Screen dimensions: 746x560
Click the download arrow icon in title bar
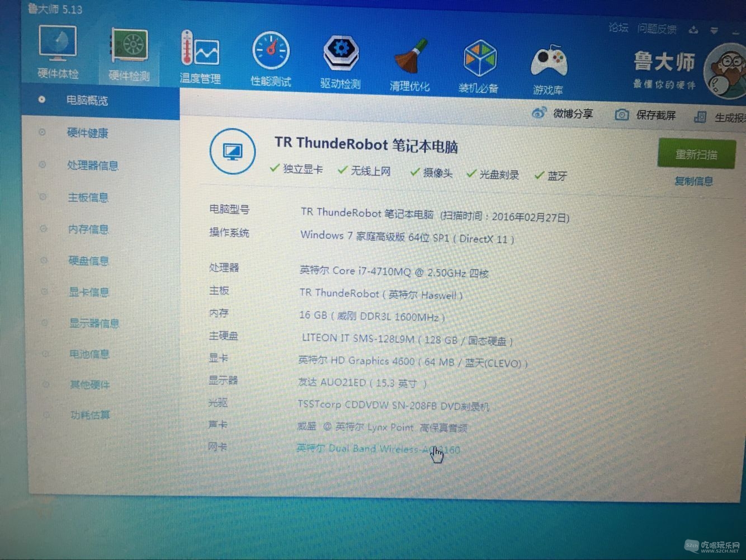693,30
